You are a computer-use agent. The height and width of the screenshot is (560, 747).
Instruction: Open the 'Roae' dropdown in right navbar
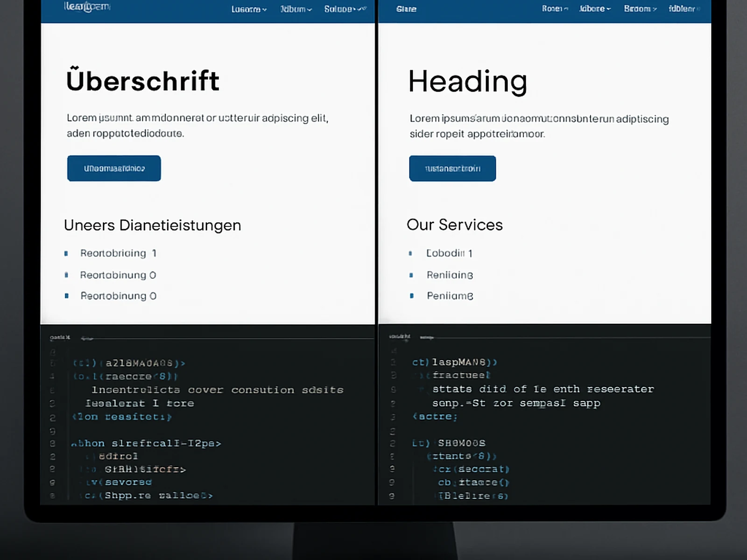pyautogui.click(x=555, y=8)
